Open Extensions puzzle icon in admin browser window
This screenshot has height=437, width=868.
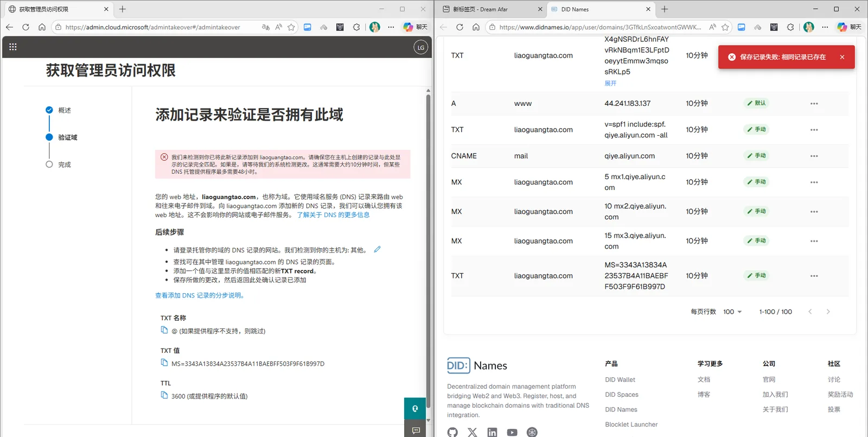click(x=356, y=27)
